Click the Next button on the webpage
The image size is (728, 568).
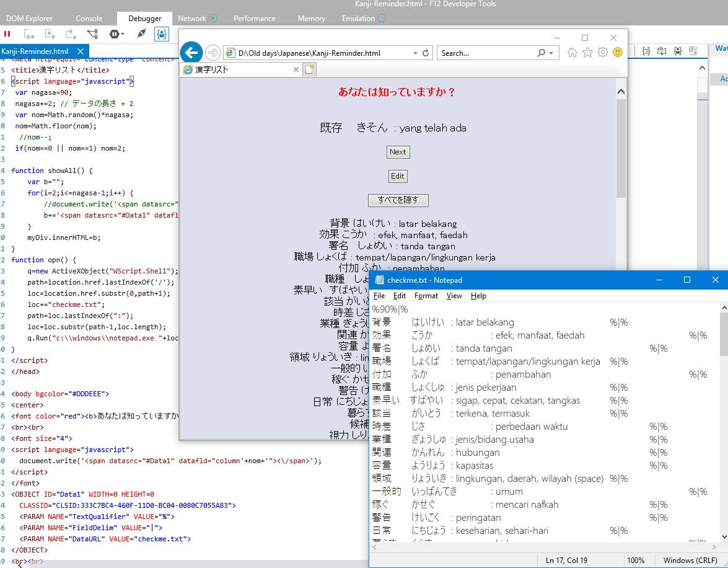[x=398, y=152]
